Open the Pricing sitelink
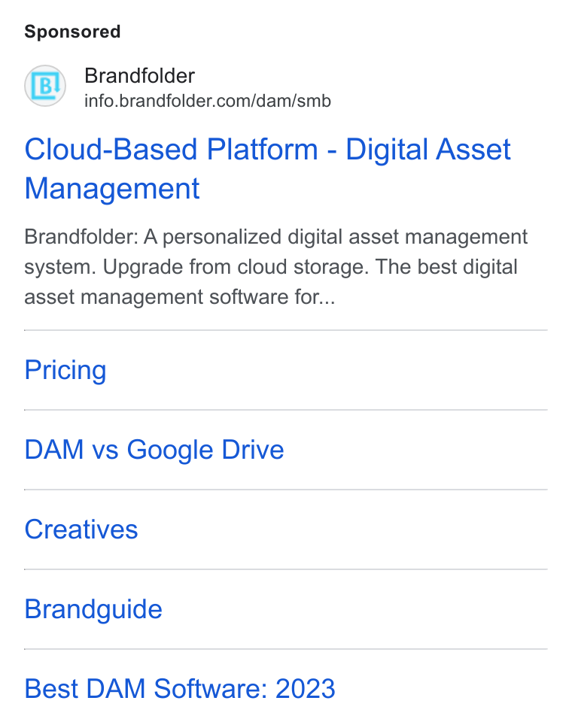 tap(65, 370)
